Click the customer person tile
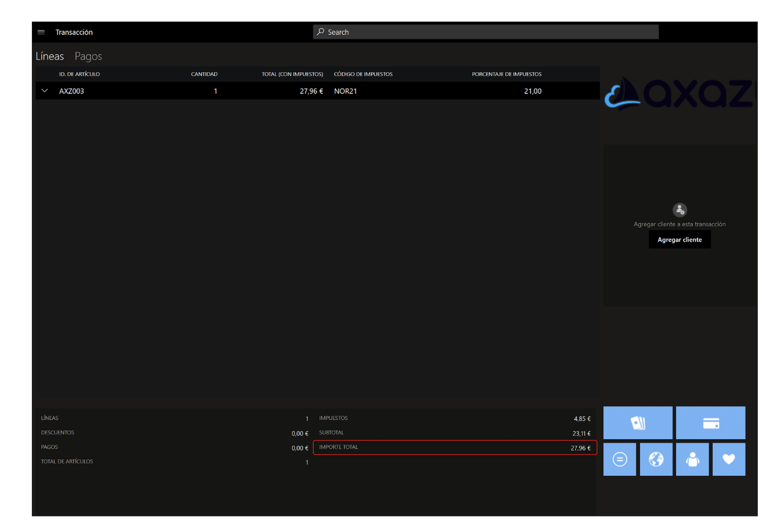Image resolution: width=784 pixels, height=532 pixels. click(692, 459)
